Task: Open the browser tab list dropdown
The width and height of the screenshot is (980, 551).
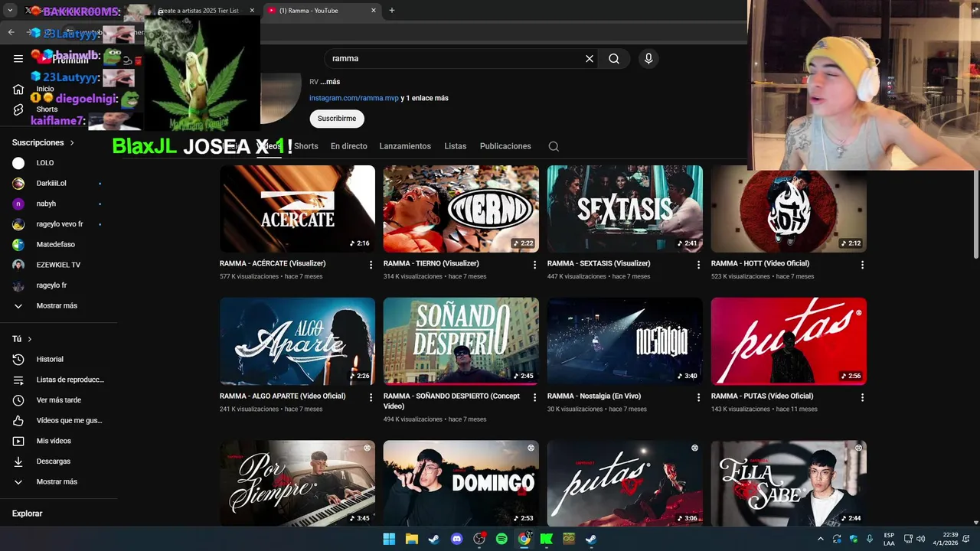Action: [x=10, y=10]
